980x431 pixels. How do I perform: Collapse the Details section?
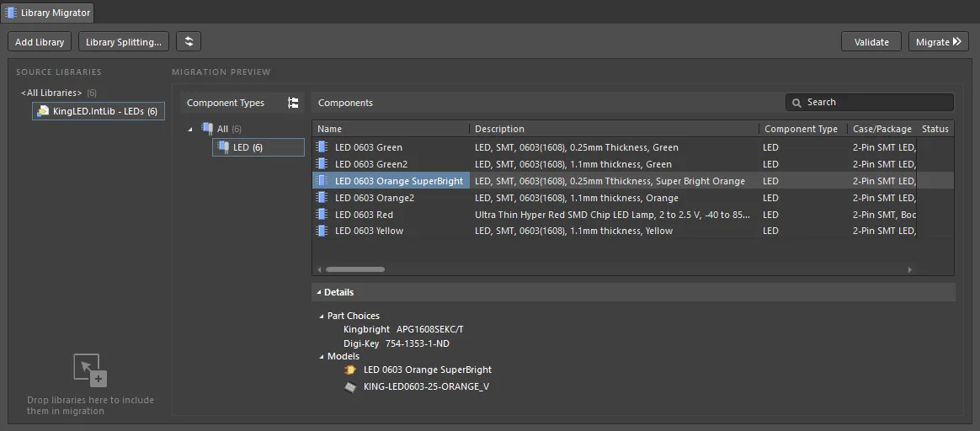pyautogui.click(x=319, y=292)
